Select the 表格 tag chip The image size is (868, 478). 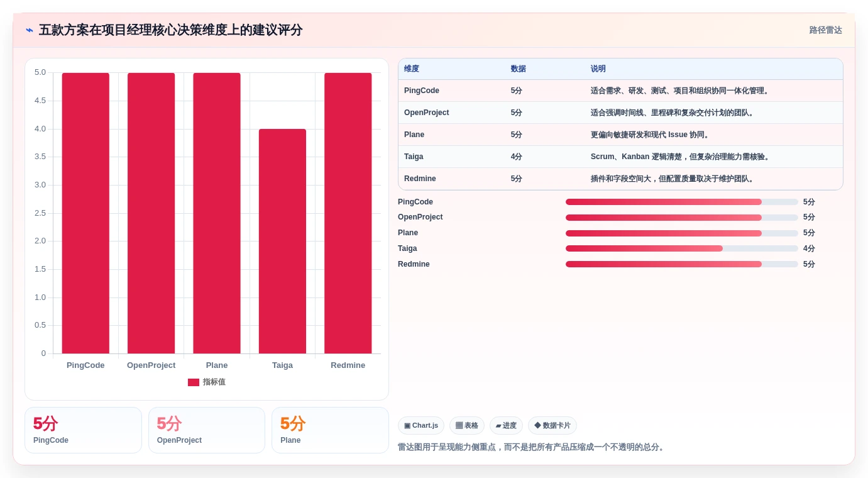pos(467,426)
